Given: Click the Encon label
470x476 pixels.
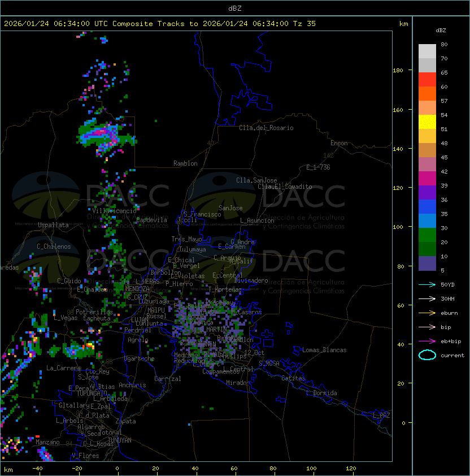Looking at the screenshot, I should pos(339,143).
